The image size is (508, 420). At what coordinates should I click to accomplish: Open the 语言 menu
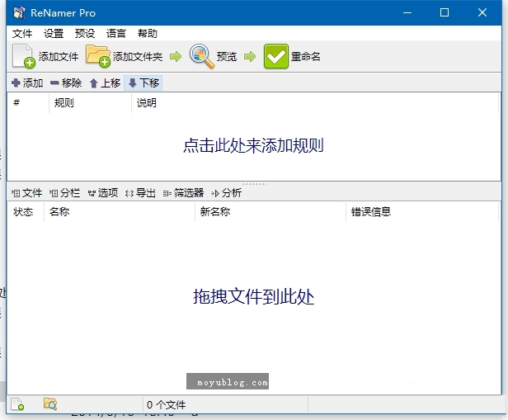click(116, 33)
